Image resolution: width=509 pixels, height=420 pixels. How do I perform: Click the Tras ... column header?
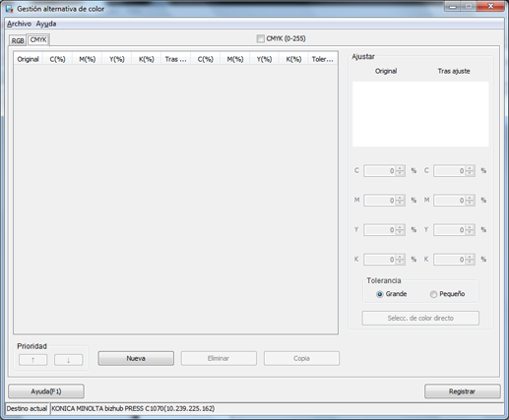pyautogui.click(x=176, y=59)
